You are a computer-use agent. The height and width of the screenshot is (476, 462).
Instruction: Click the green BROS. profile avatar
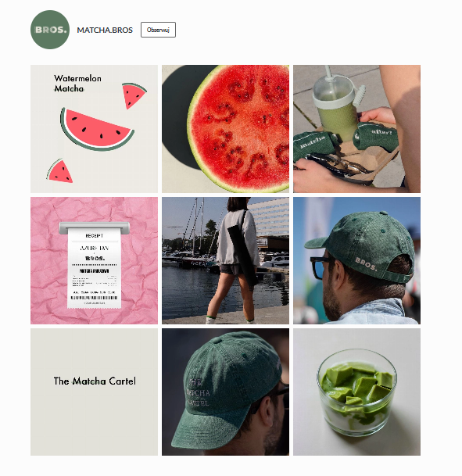pos(50,30)
